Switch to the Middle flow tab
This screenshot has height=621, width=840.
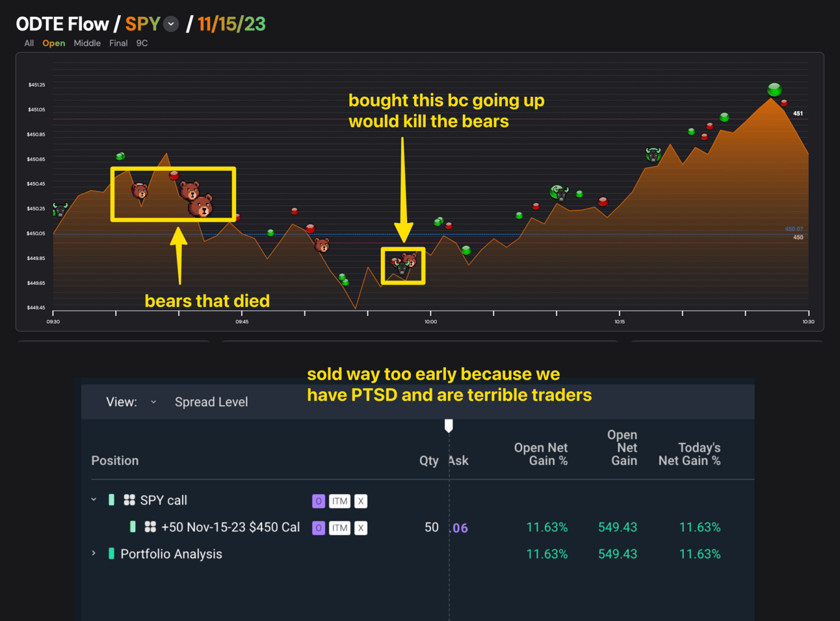tap(87, 43)
